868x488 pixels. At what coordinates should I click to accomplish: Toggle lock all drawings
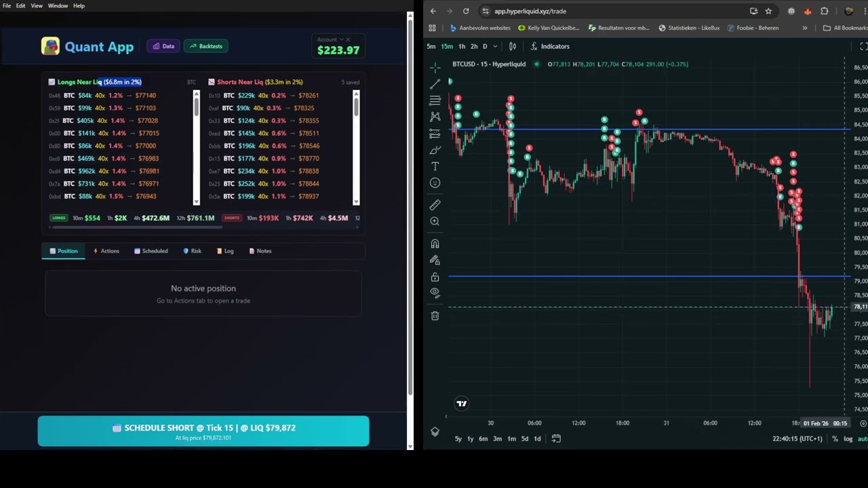point(435,277)
